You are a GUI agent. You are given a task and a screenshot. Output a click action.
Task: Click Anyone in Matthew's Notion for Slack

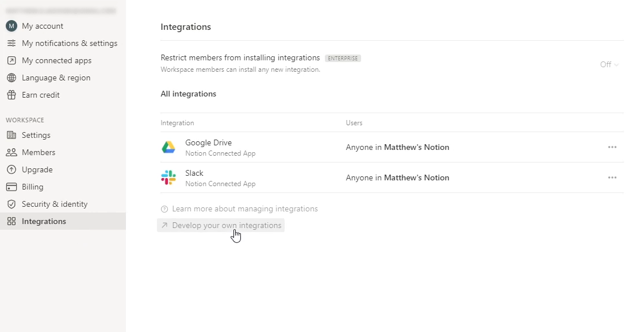point(397,177)
